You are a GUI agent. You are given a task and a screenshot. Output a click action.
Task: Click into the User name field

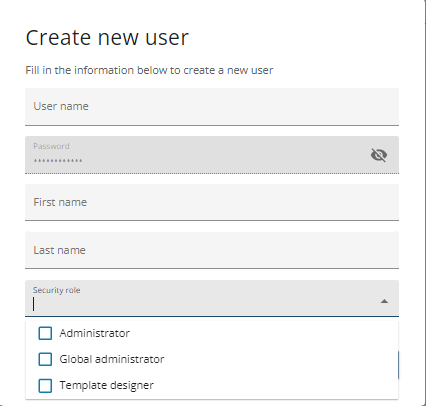212,107
